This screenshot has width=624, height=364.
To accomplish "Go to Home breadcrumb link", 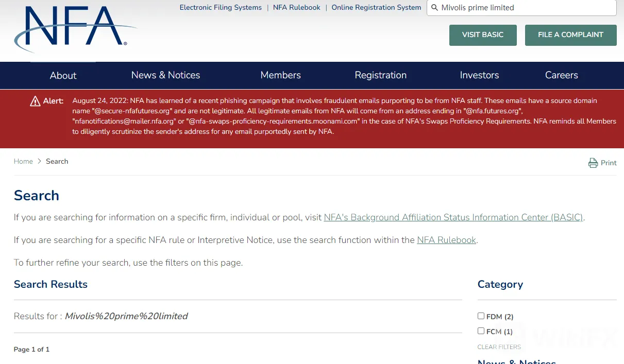I will click(x=23, y=161).
